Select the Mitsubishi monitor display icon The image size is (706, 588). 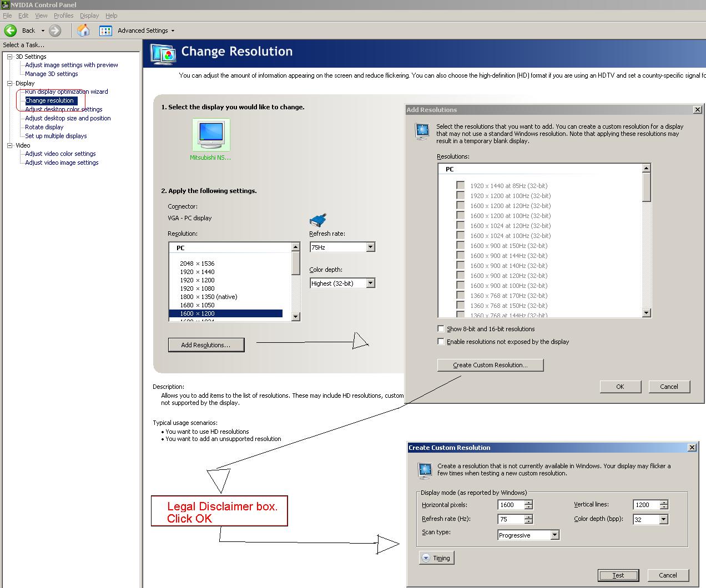tap(211, 135)
